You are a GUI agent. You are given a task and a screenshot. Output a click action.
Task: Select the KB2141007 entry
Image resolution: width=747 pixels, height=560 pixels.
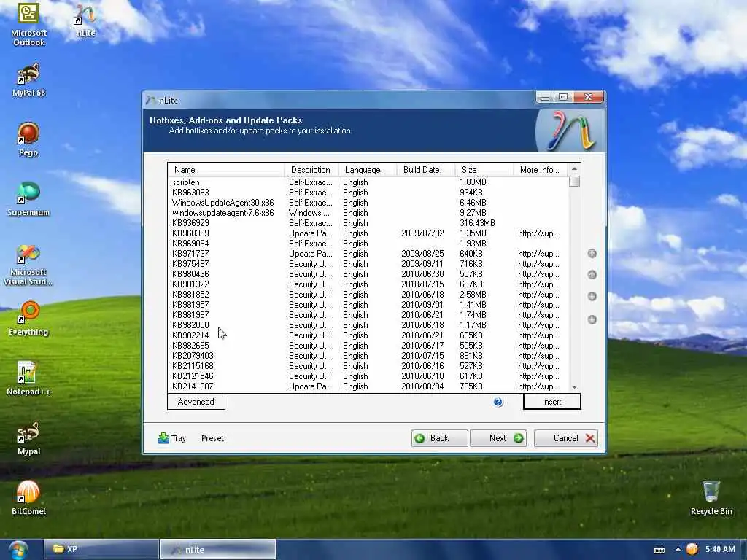point(368,386)
